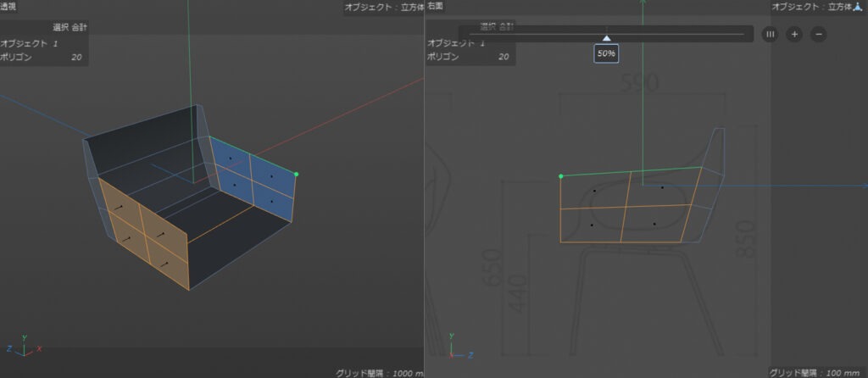Open the 透視 perspective view label
868x378 pixels.
click(8, 7)
